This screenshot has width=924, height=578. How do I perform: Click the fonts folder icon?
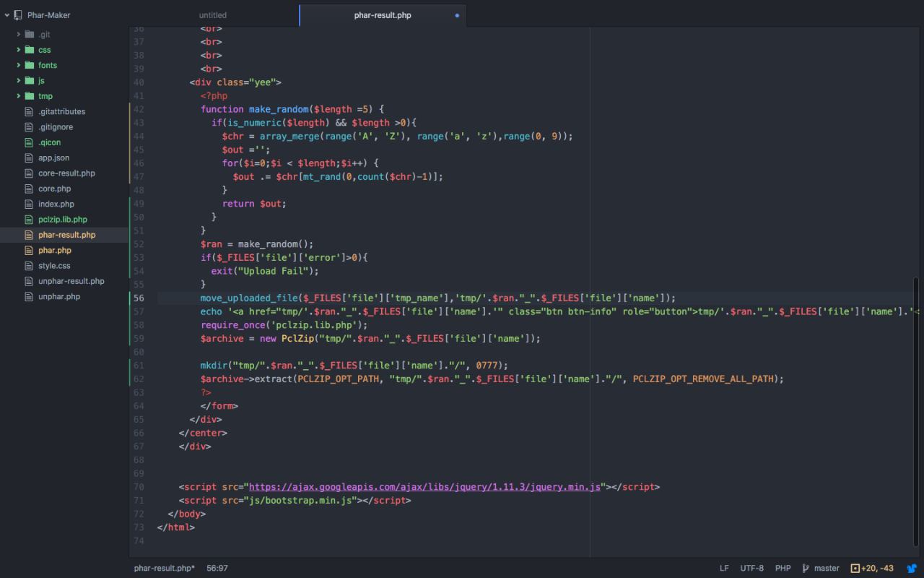[x=30, y=65]
